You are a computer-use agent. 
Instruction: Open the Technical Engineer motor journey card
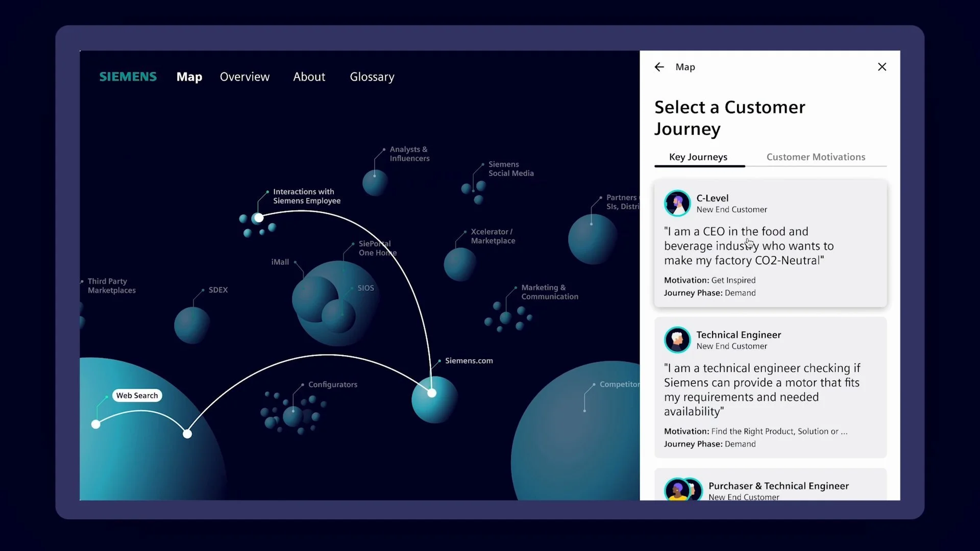[770, 390]
